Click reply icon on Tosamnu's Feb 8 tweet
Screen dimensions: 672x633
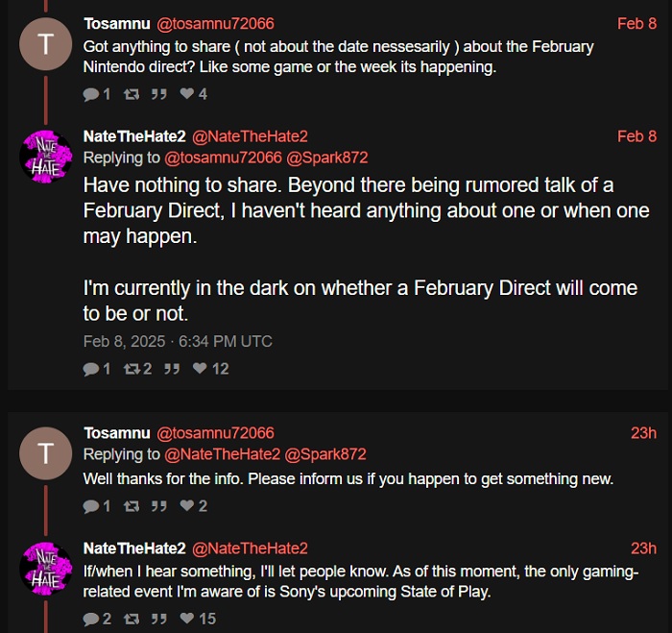click(91, 94)
